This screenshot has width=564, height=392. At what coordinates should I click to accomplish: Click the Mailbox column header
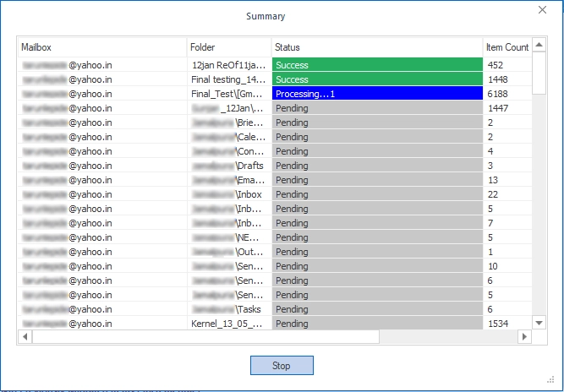tap(102, 47)
